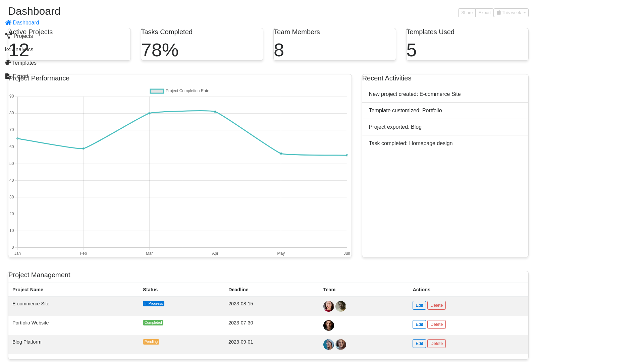Click the Portfolio Website team avatar
Image resolution: width=644 pixels, height=362 pixels.
[329, 325]
